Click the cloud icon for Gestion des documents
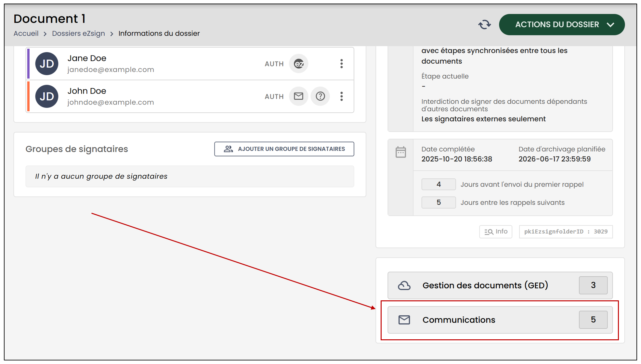The height and width of the screenshot is (364, 641). [x=404, y=285]
